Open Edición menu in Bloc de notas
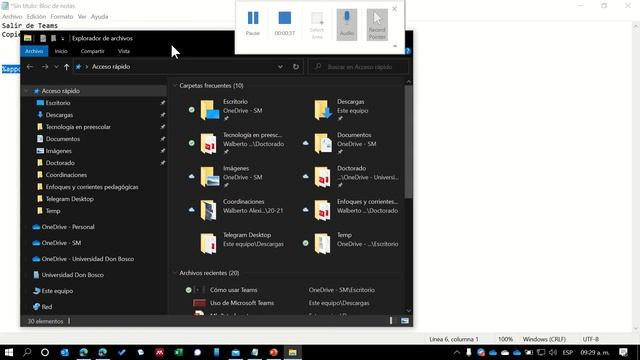The width and height of the screenshot is (640, 360). [36, 16]
